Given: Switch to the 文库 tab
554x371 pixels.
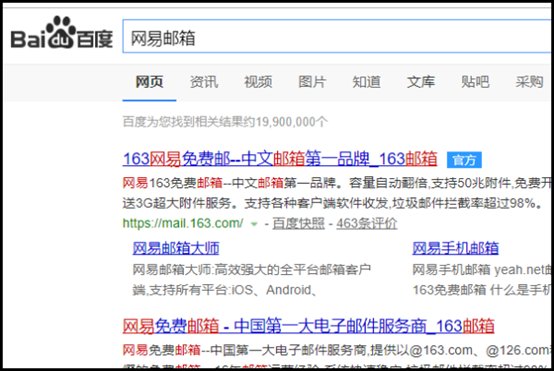Looking at the screenshot, I should pyautogui.click(x=421, y=82).
